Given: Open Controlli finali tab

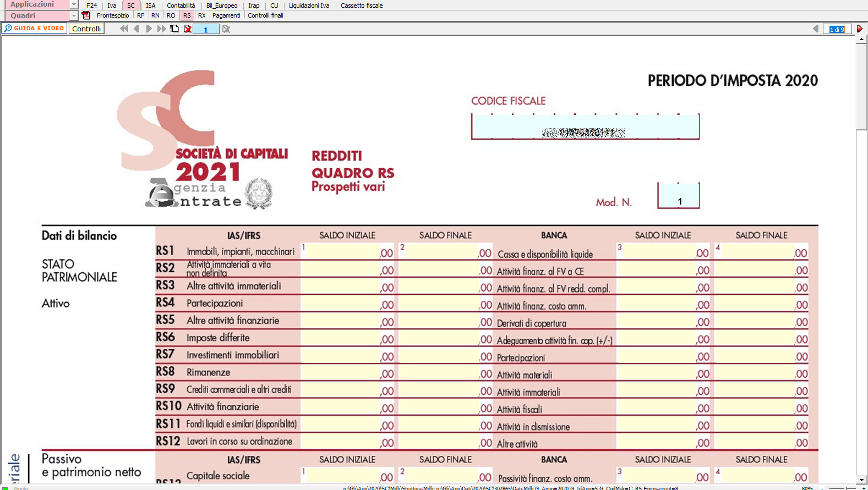Looking at the screenshot, I should 265,15.
